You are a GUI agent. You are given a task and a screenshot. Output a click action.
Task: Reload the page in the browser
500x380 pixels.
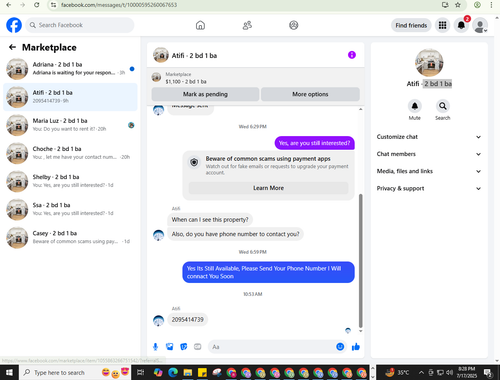(x=37, y=5)
